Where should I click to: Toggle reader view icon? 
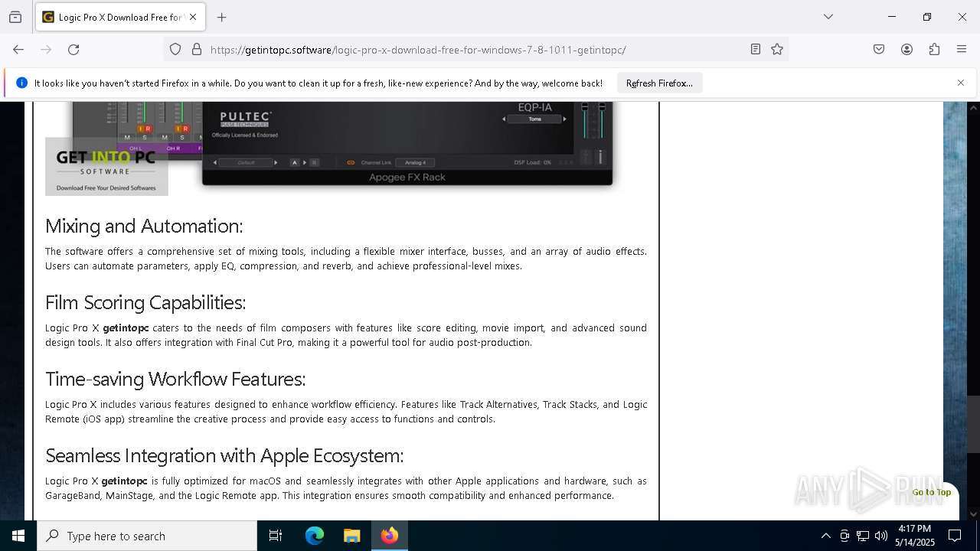755,49
